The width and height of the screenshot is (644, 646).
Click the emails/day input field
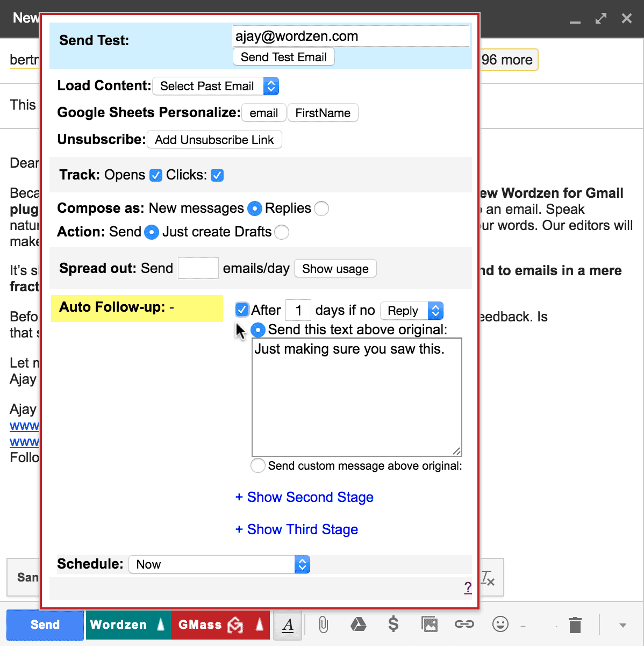coord(198,268)
